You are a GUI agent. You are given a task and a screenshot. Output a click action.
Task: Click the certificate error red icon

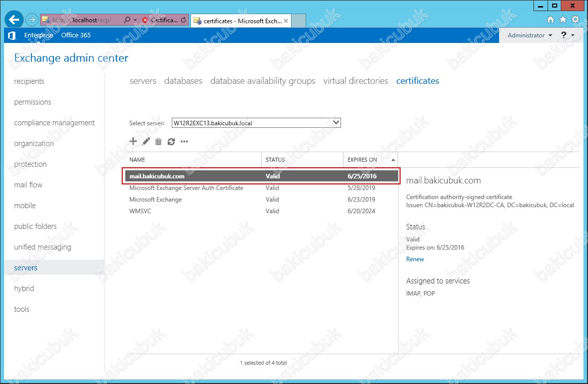(145, 20)
